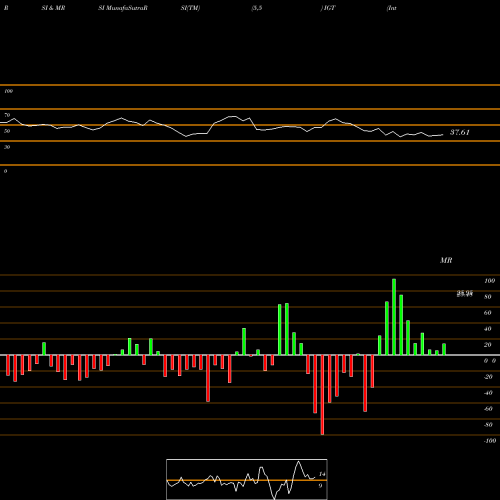Click the 20 label on the MR axis
The height and width of the screenshot is (500, 500).
pos(488,345)
